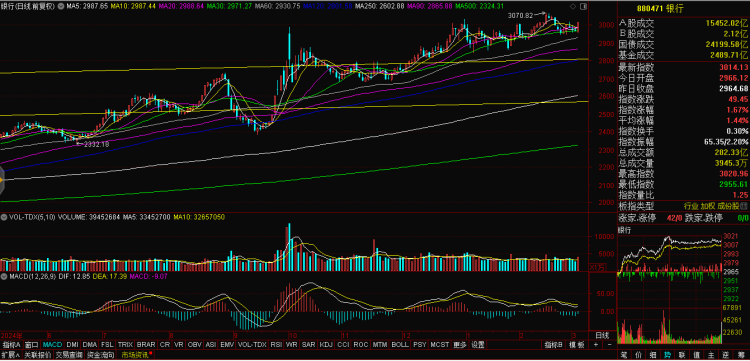Image resolution: width=750 pixels, height=361 pixels.
Task: Open the 市场资讯 tab
Action: coord(136,355)
